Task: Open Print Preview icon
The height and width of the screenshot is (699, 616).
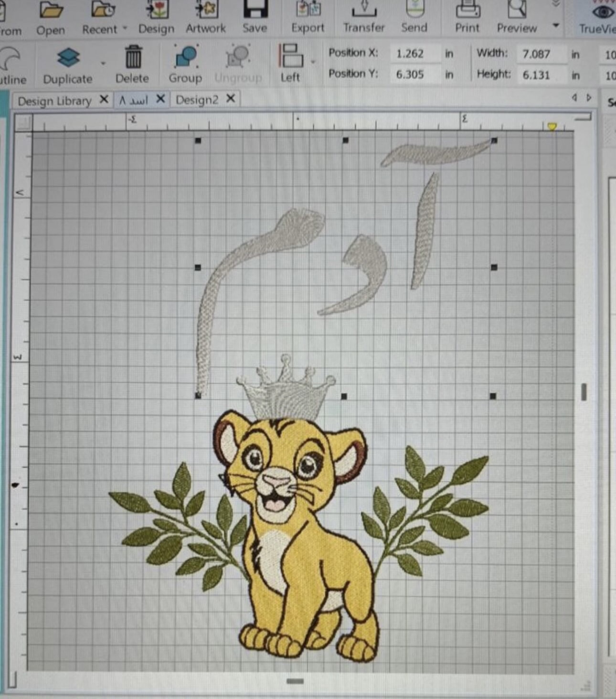Action: 517,10
